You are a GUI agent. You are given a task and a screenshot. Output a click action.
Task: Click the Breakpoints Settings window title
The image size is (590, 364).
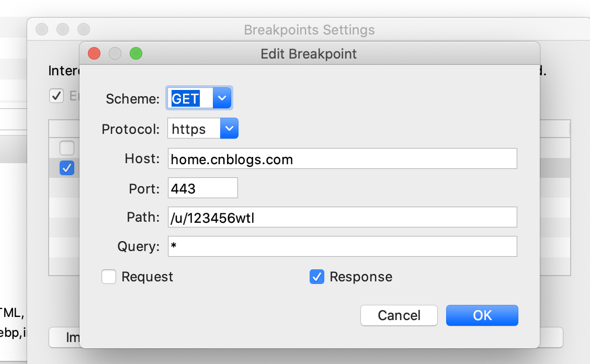[x=309, y=30]
